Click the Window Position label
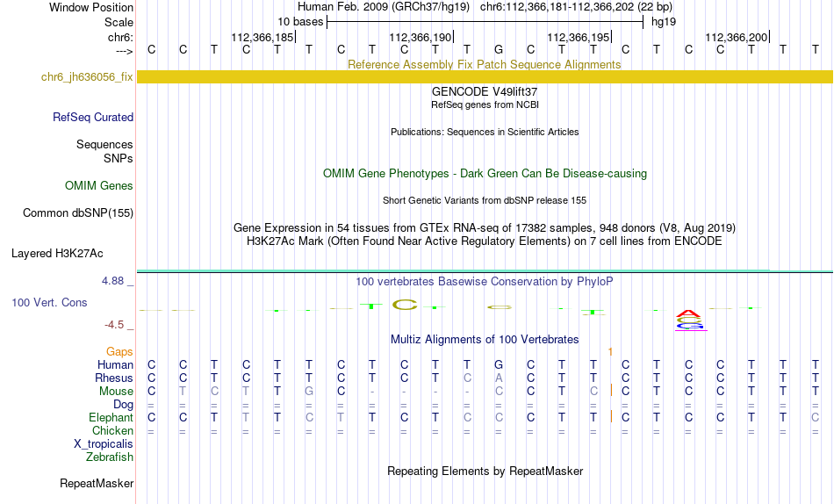This screenshot has width=834, height=504. coord(91,7)
